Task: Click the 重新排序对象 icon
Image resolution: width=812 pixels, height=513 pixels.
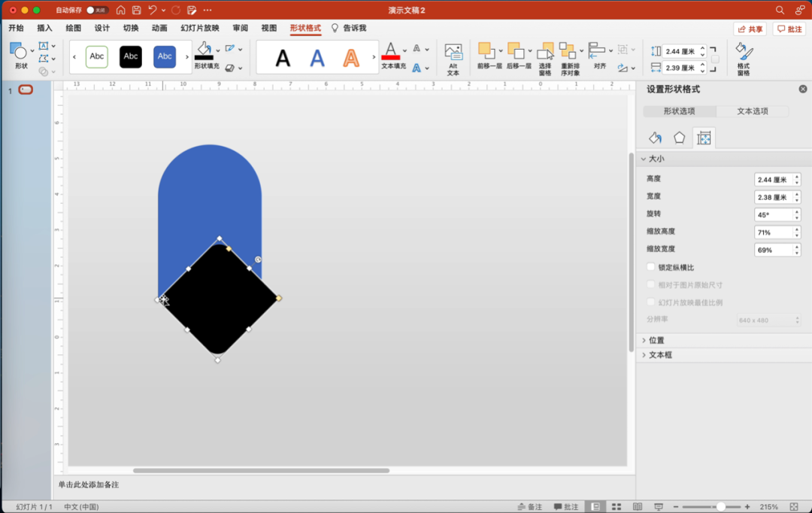Action: pos(568,51)
